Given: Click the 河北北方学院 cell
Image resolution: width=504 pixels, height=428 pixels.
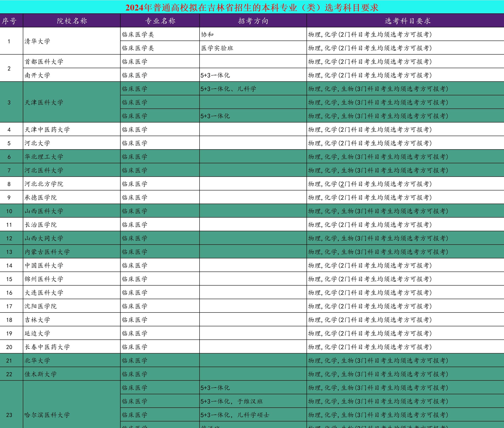Looking at the screenshot, I should (72, 184).
